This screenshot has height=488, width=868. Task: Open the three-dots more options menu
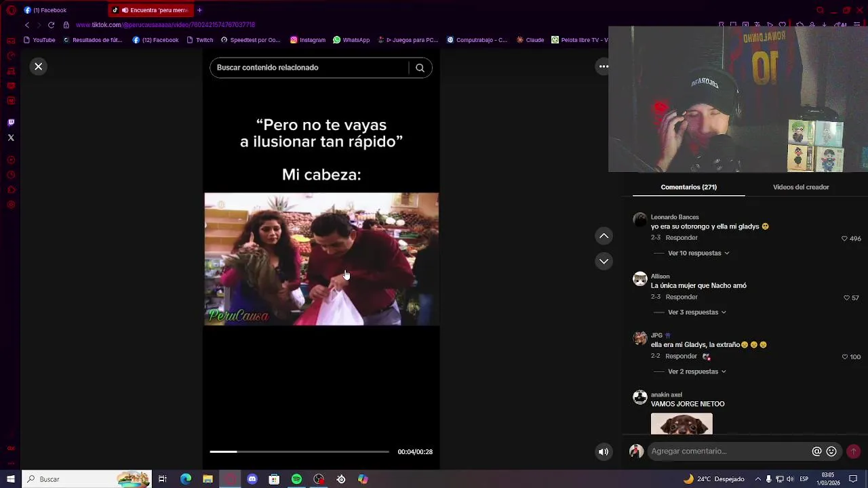pos(604,66)
